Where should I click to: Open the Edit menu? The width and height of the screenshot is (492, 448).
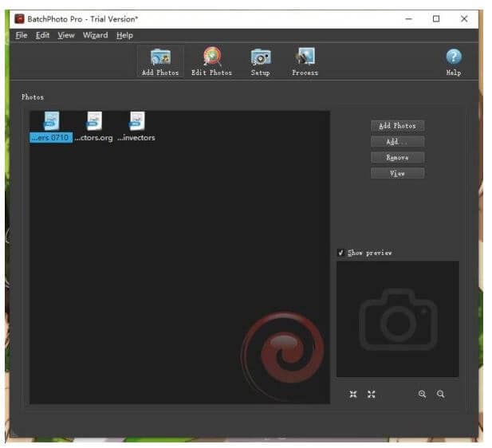(x=43, y=35)
